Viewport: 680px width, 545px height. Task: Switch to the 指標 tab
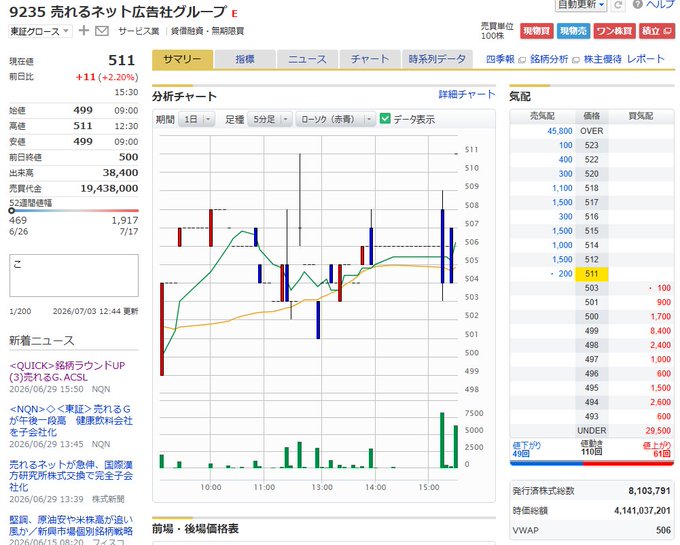pyautogui.click(x=245, y=59)
